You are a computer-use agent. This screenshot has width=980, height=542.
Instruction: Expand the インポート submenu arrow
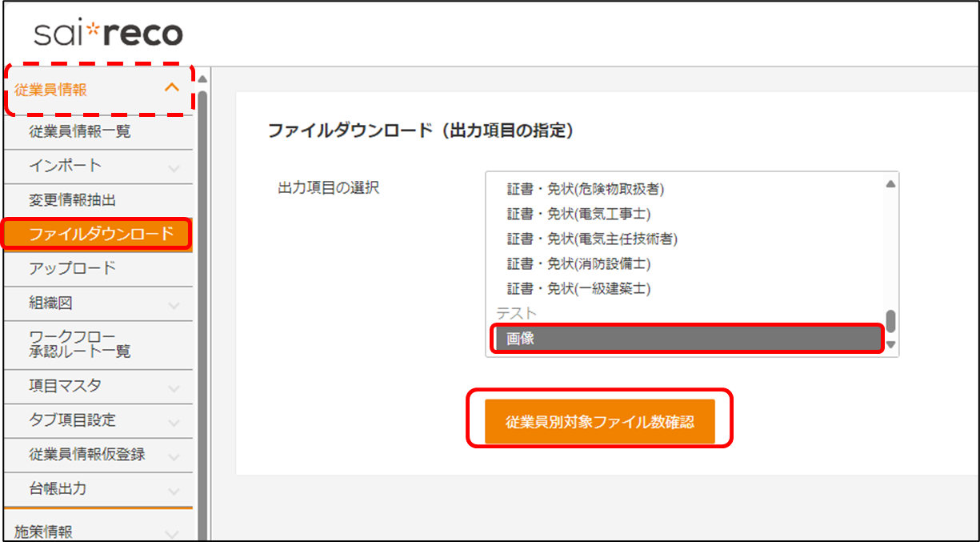174,167
